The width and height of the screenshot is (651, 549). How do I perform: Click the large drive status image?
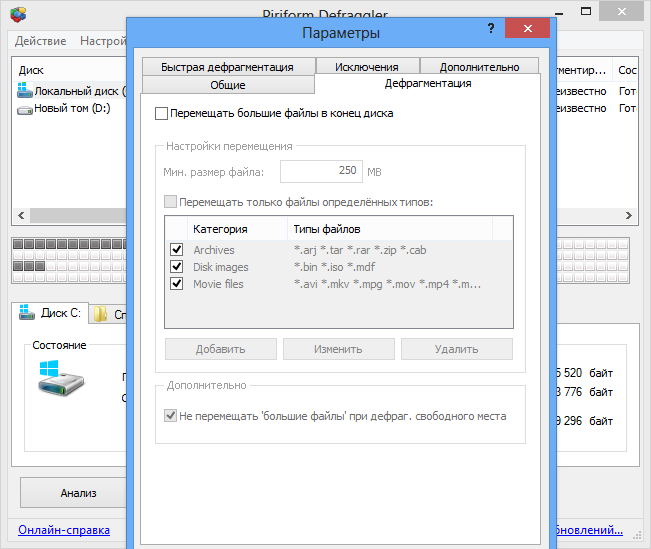[61, 377]
